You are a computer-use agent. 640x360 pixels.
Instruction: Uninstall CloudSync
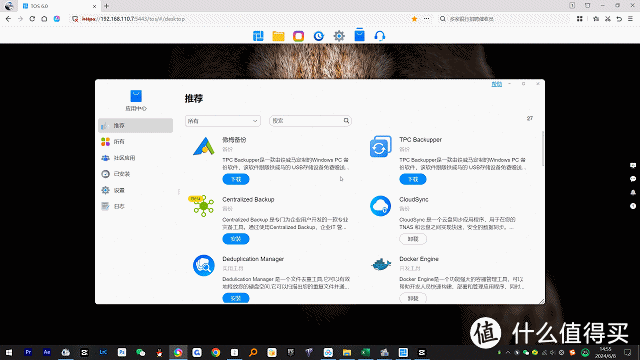(x=413, y=239)
